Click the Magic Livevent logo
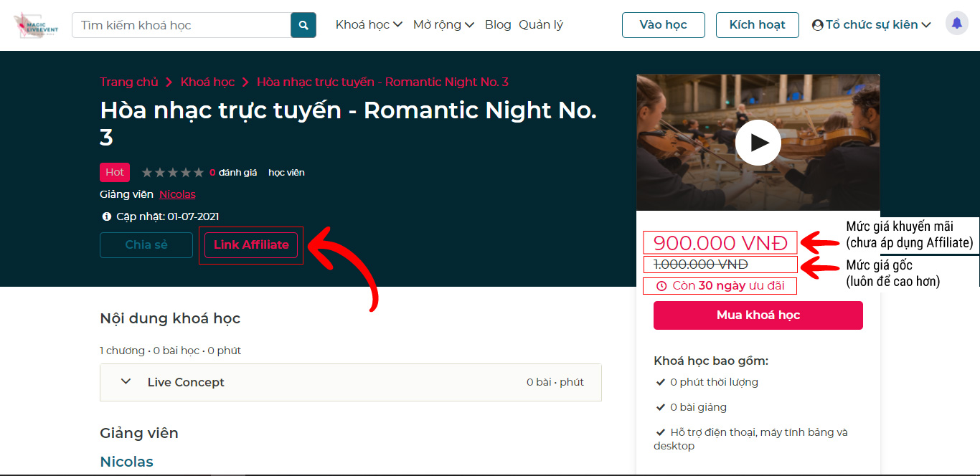This screenshot has width=980, height=476. (34, 25)
